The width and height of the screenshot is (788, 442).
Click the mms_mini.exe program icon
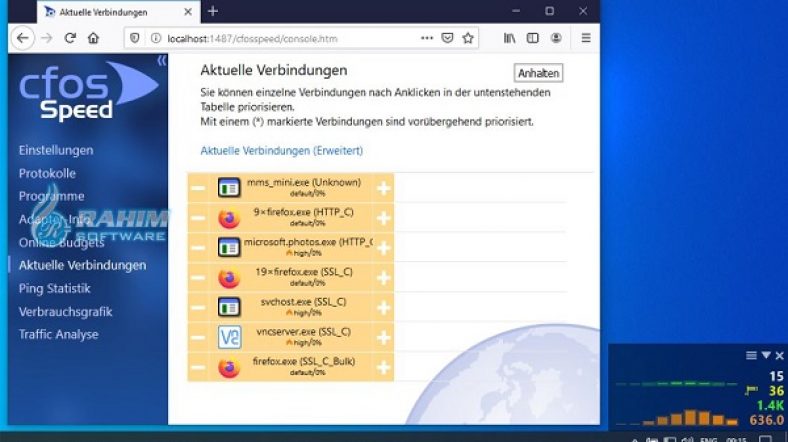coord(229,188)
